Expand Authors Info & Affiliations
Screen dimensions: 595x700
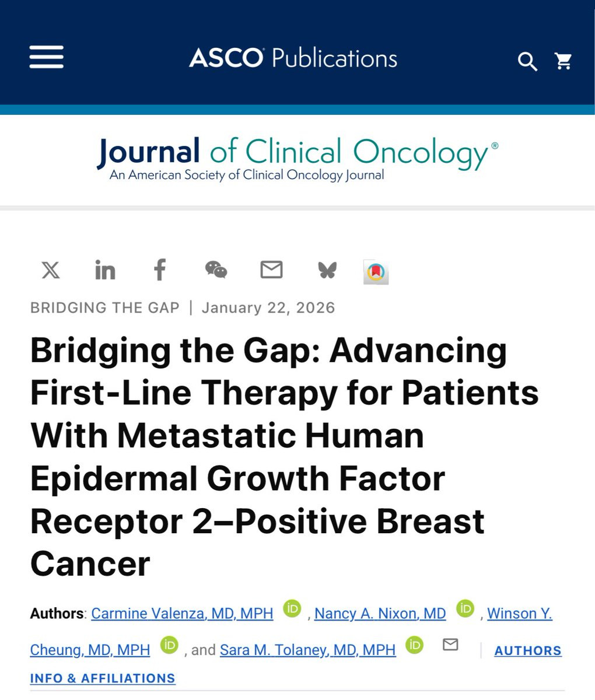tap(296, 664)
